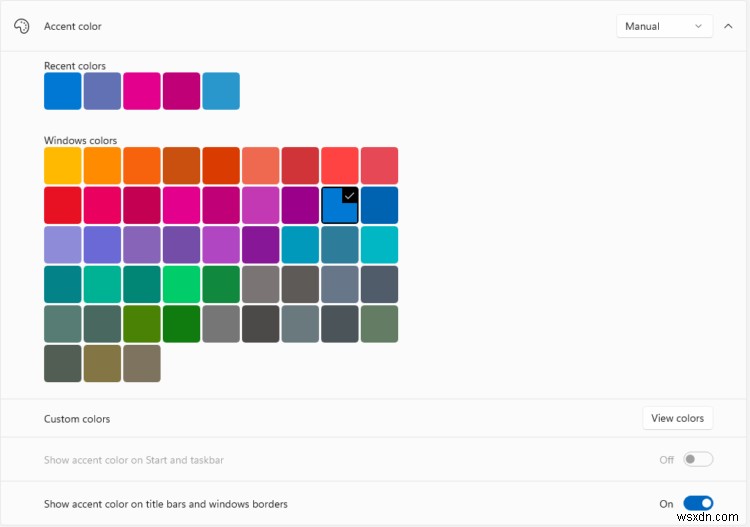Image resolution: width=750 pixels, height=527 pixels.
Task: Click the View colors button
Action: [677, 418]
